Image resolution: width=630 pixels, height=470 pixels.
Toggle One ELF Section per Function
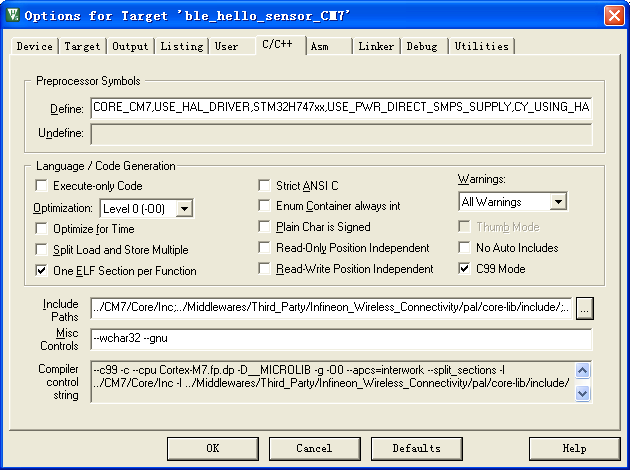(41, 270)
